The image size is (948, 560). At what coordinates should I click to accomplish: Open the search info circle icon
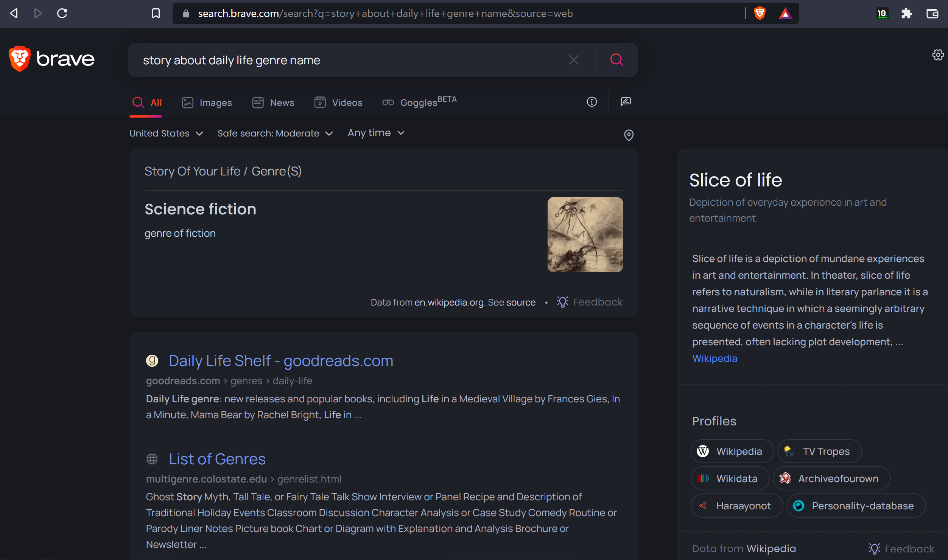[592, 102]
